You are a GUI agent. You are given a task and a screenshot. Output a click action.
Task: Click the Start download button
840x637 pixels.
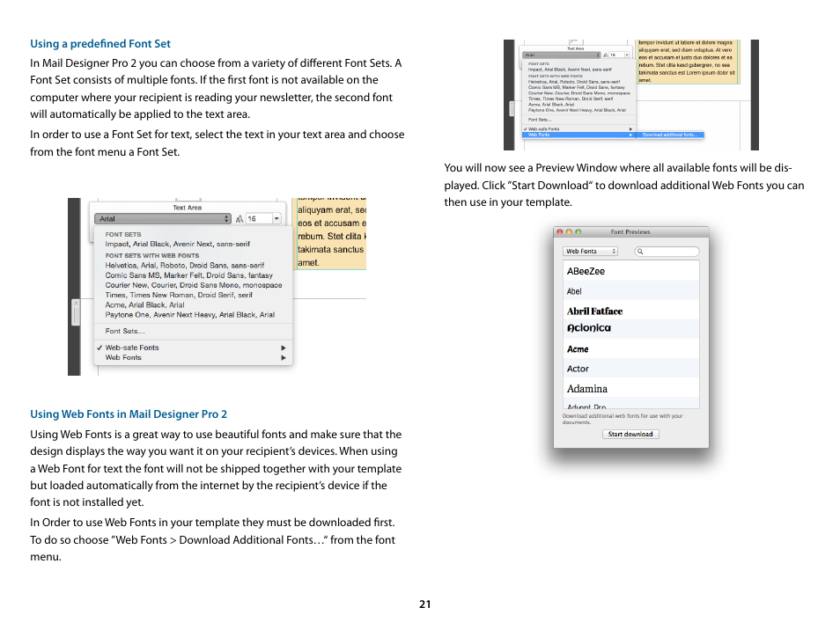click(x=630, y=434)
